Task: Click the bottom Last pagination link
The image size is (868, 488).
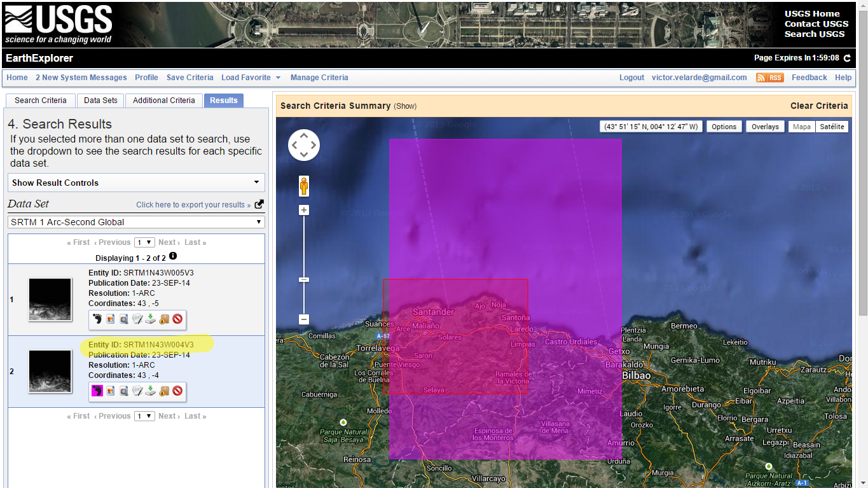Action: click(195, 416)
